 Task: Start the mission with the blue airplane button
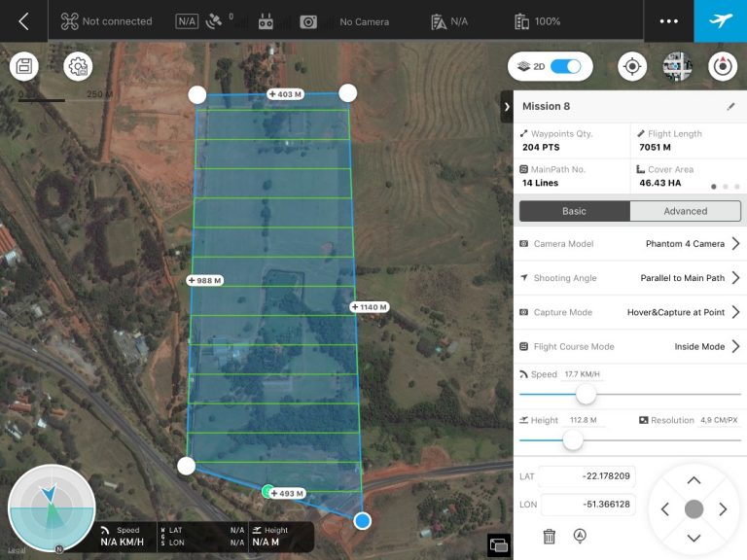pyautogui.click(x=721, y=21)
